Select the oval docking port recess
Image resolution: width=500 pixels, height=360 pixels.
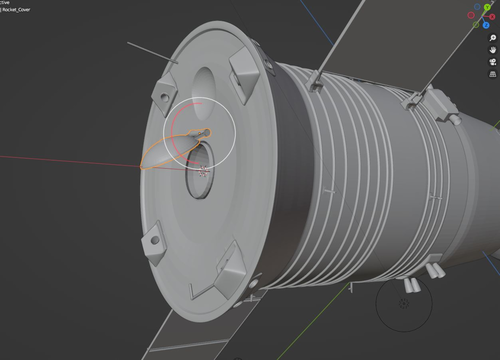(x=200, y=171)
